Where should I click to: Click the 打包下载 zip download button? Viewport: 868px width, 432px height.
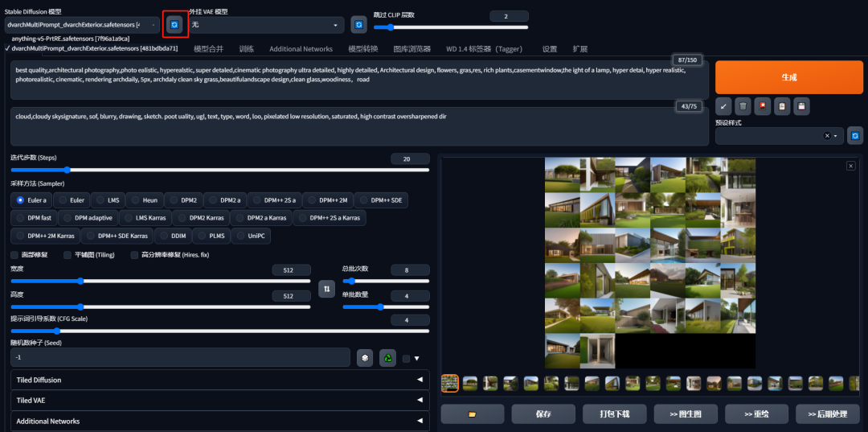pyautogui.click(x=615, y=413)
